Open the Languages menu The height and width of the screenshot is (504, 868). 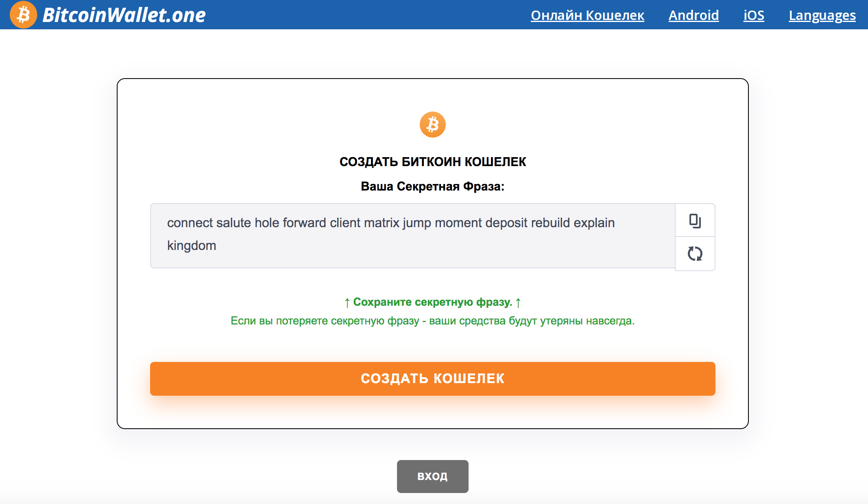822,15
